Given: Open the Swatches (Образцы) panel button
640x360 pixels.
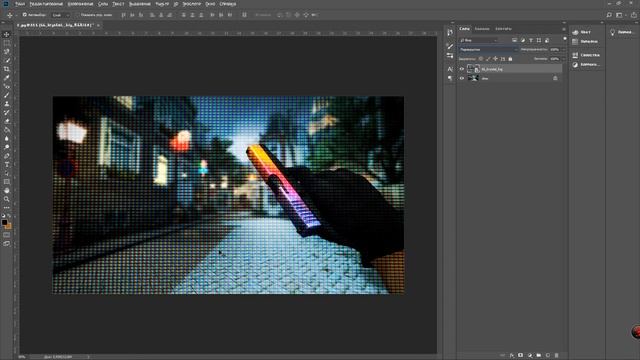Looking at the screenshot, I should pyautogui.click(x=585, y=42).
